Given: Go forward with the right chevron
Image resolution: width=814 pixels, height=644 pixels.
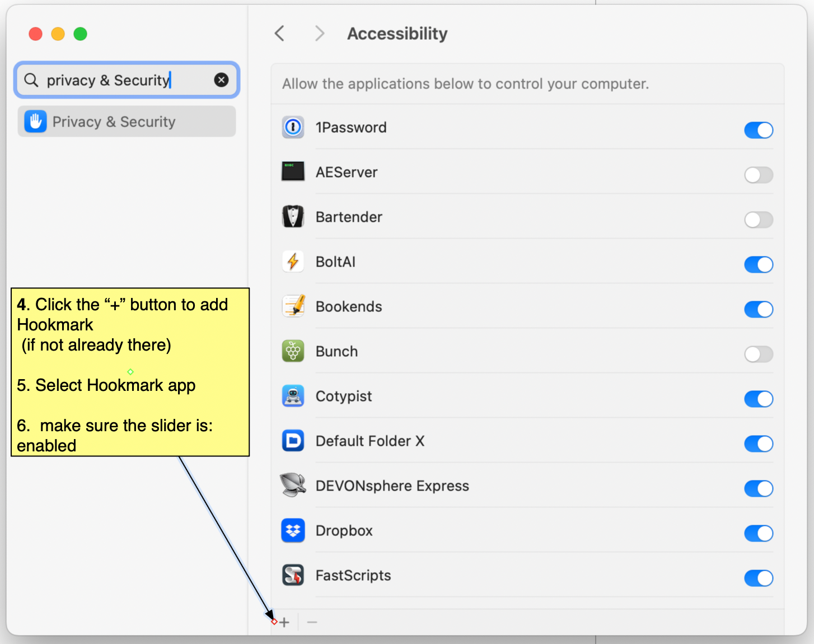Looking at the screenshot, I should (320, 34).
